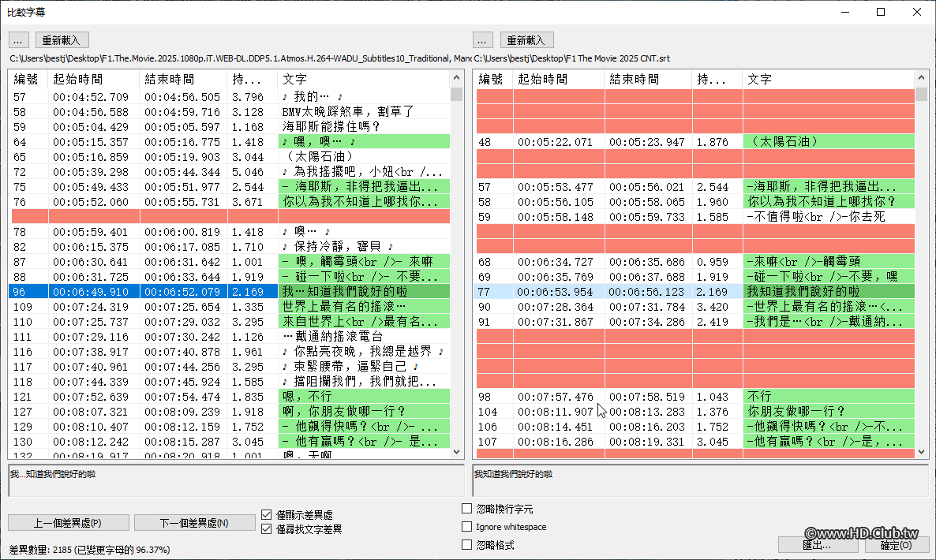Click right file path F1 The Movie 2025 CNT.srt

tap(572, 58)
